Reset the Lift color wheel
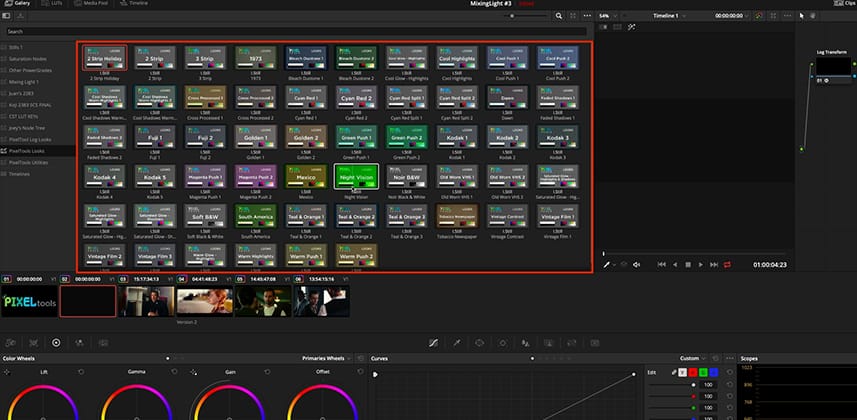857x420 pixels. pyautogui.click(x=81, y=372)
